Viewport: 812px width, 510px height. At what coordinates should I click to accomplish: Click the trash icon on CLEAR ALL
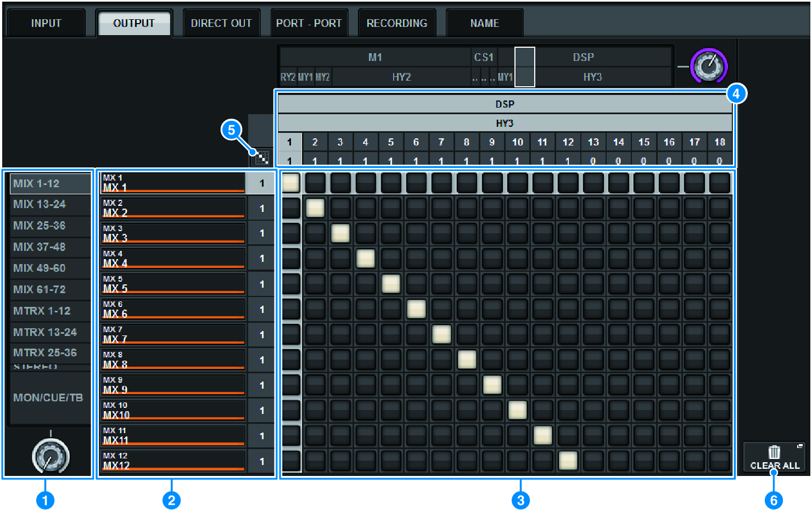(774, 451)
